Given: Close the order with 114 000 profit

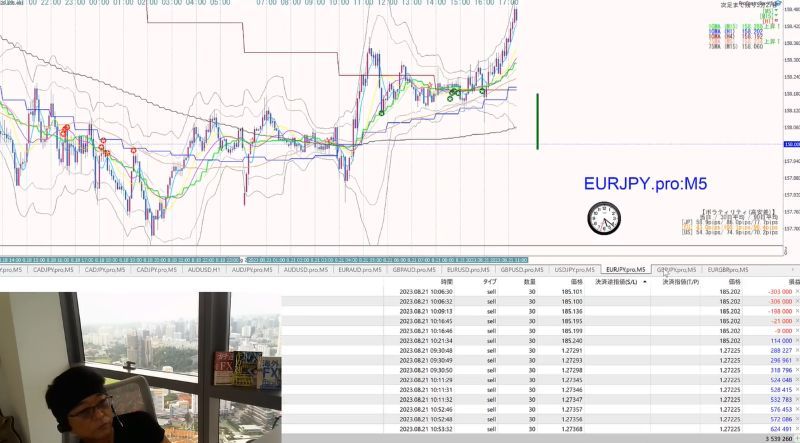Looking at the screenshot, I should pyautogui.click(x=797, y=340).
